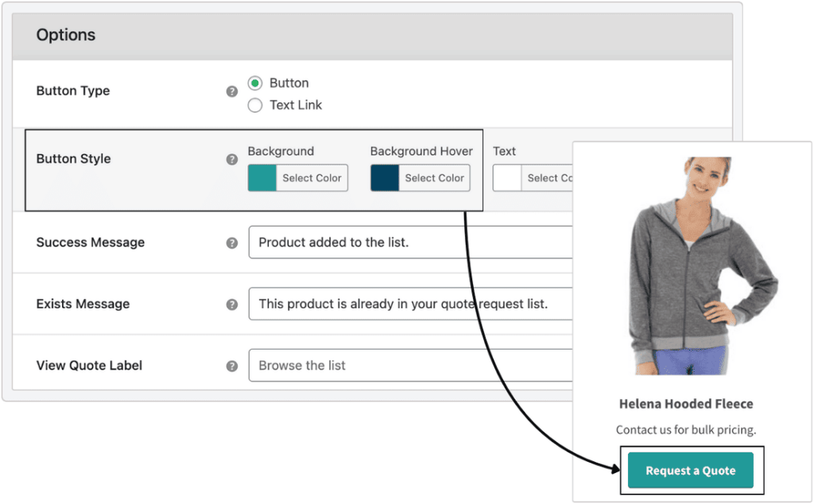Click the Request a Quote button
The image size is (814, 504).
coord(691,471)
